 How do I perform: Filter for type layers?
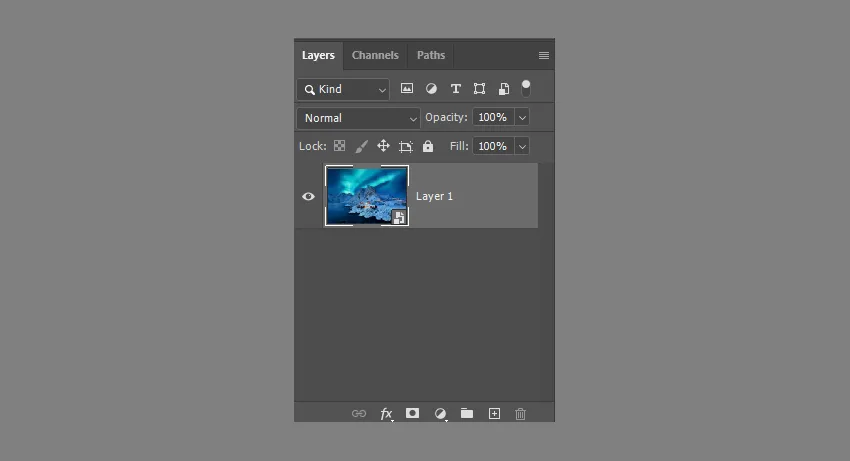(455, 88)
